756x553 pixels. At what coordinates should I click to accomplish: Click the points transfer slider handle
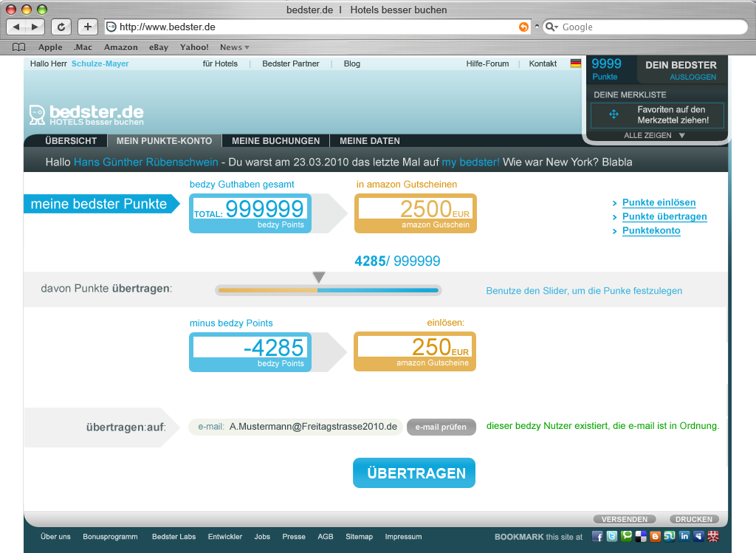318,278
